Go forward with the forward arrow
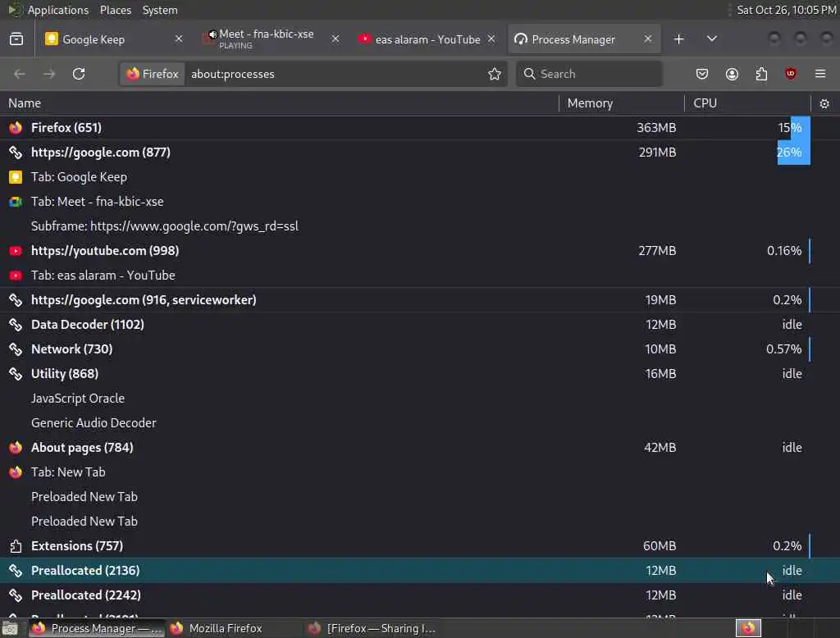840x638 pixels. [49, 74]
